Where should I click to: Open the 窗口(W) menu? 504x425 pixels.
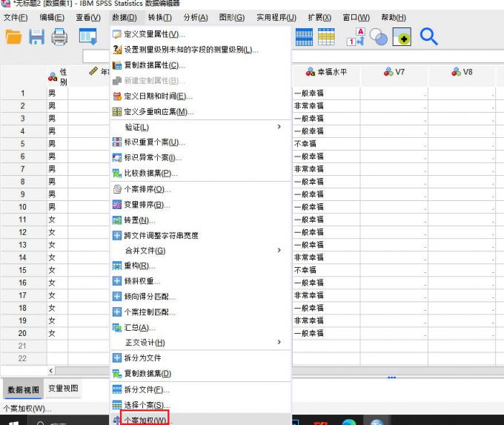pos(357,17)
